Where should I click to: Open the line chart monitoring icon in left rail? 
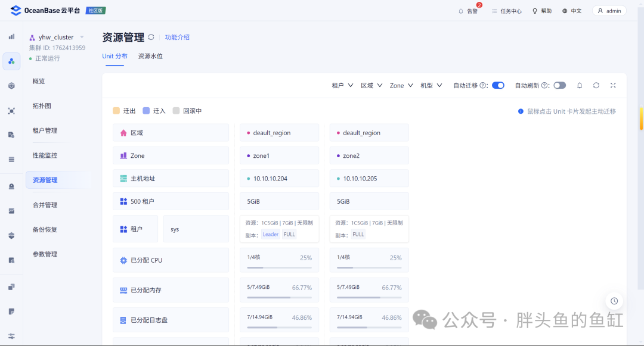coord(11,211)
